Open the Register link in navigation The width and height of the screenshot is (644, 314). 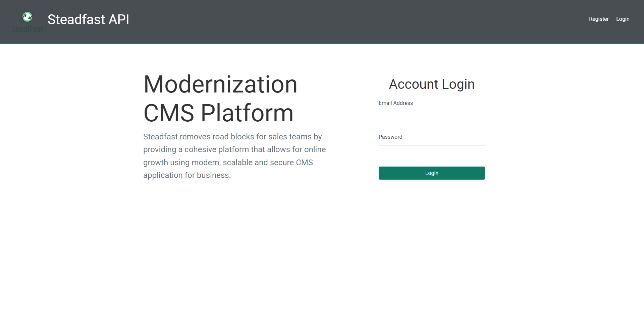(599, 19)
